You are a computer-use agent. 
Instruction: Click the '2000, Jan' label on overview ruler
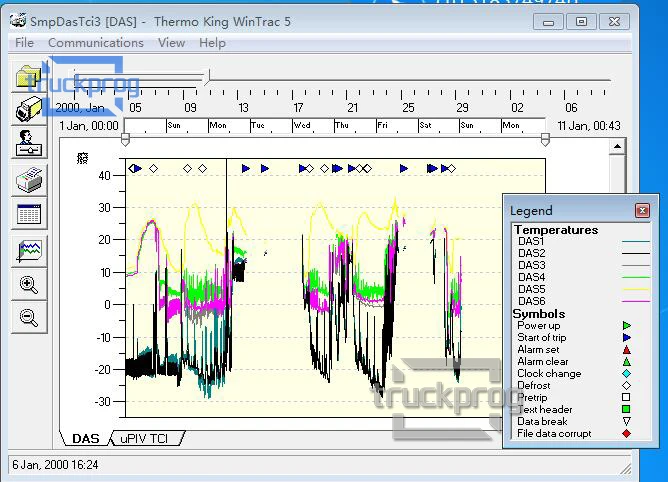[80, 108]
